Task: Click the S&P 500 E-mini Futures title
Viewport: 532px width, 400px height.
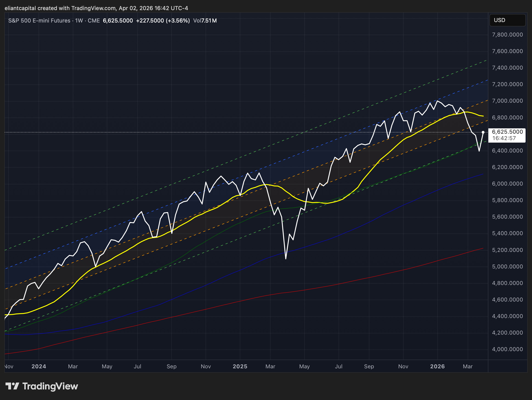Action: coord(39,21)
